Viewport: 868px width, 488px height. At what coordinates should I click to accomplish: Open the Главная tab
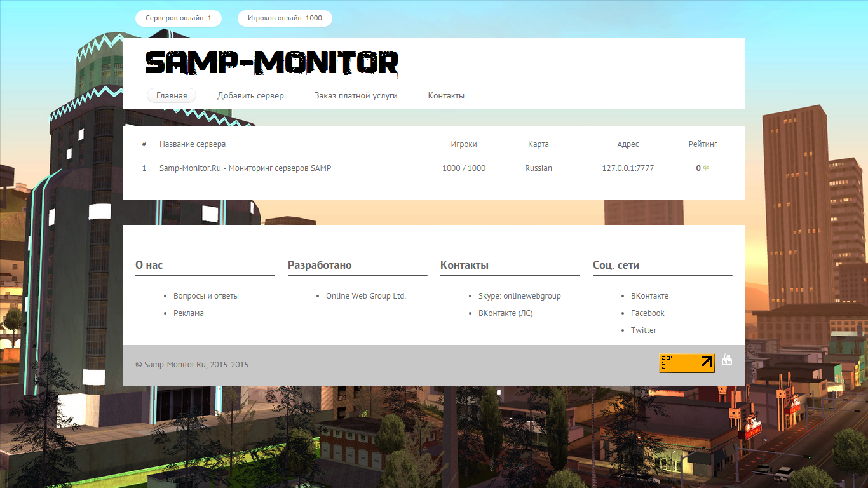pos(171,95)
